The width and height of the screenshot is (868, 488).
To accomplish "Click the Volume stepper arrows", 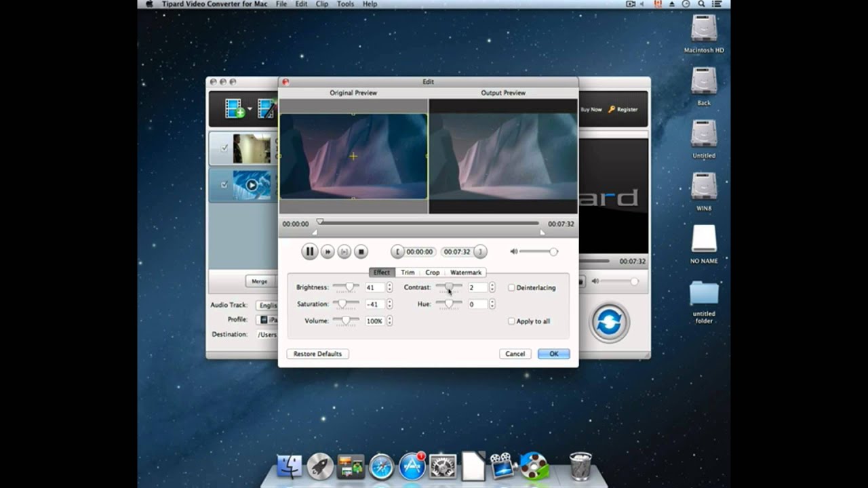I will click(x=389, y=321).
